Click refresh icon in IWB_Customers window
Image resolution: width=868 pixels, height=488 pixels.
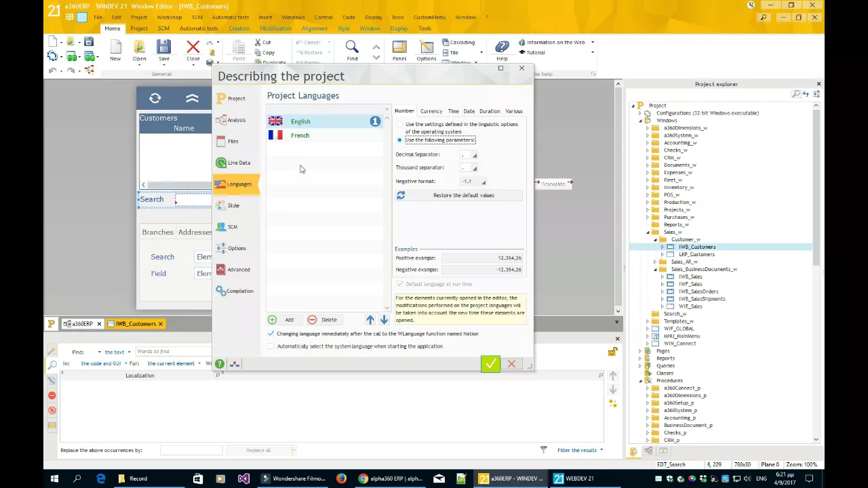tap(155, 98)
